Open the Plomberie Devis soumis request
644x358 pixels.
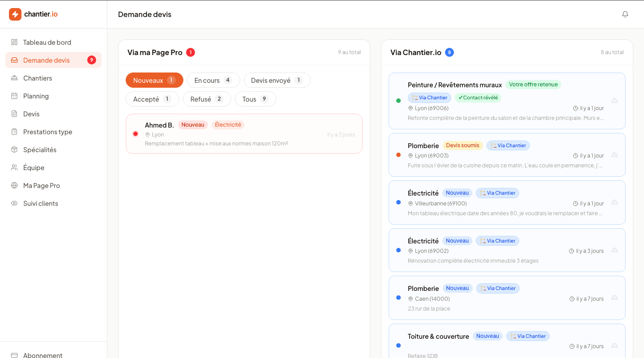point(507,155)
